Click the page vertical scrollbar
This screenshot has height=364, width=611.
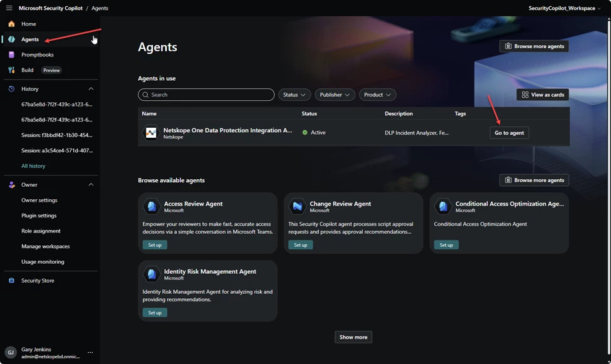click(x=608, y=187)
